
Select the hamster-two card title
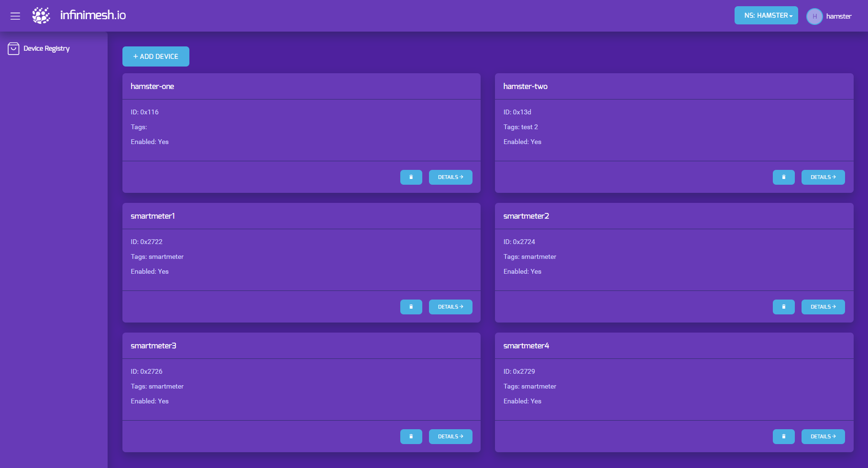coord(526,86)
